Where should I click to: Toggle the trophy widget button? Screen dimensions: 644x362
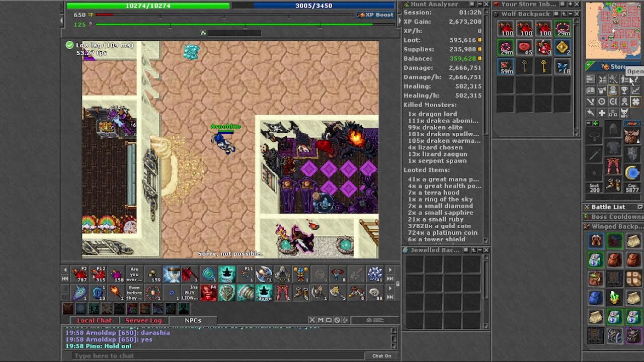click(x=624, y=90)
